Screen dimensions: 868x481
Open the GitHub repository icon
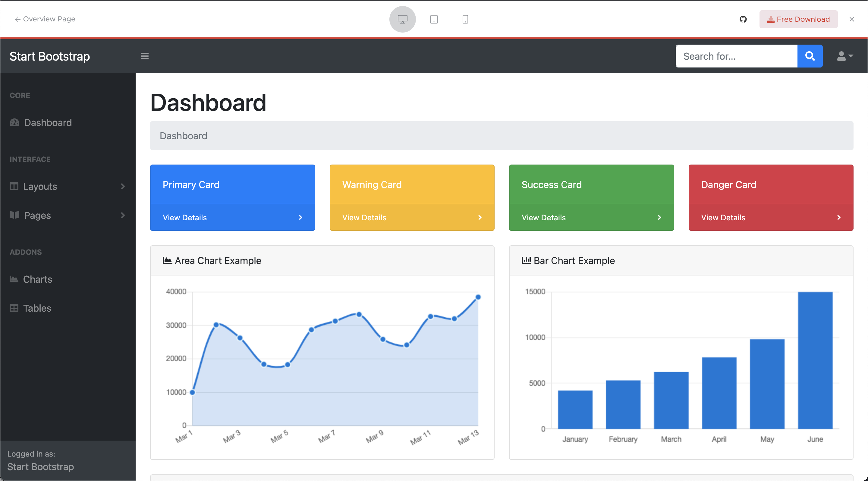743,19
